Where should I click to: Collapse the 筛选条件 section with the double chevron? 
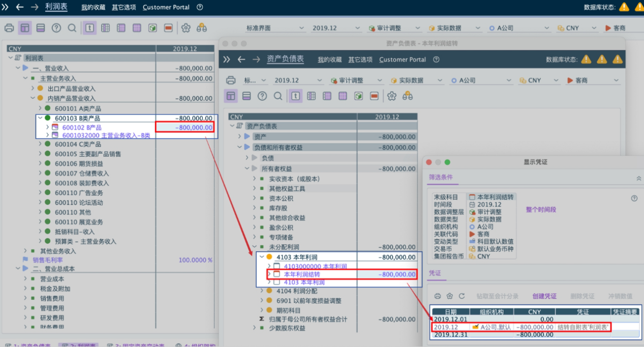tap(638, 179)
